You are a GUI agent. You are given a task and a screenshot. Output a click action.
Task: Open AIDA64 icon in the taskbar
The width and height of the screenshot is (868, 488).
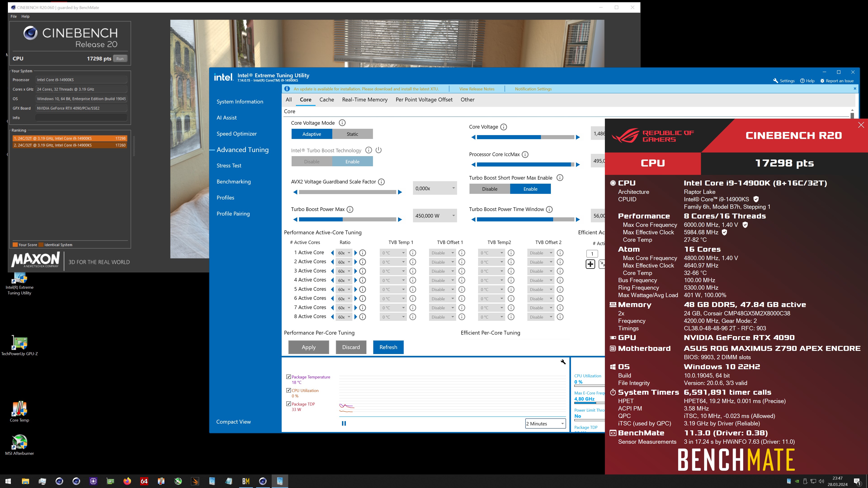[144, 481]
